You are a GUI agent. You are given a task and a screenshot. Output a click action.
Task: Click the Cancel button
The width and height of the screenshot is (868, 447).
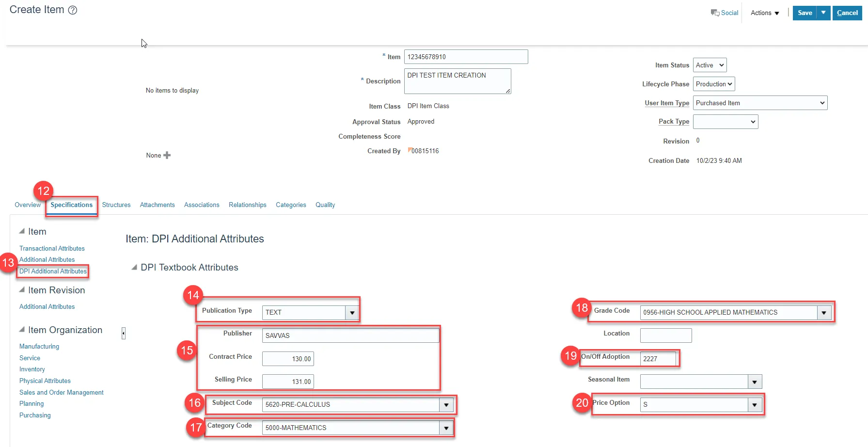coord(847,13)
